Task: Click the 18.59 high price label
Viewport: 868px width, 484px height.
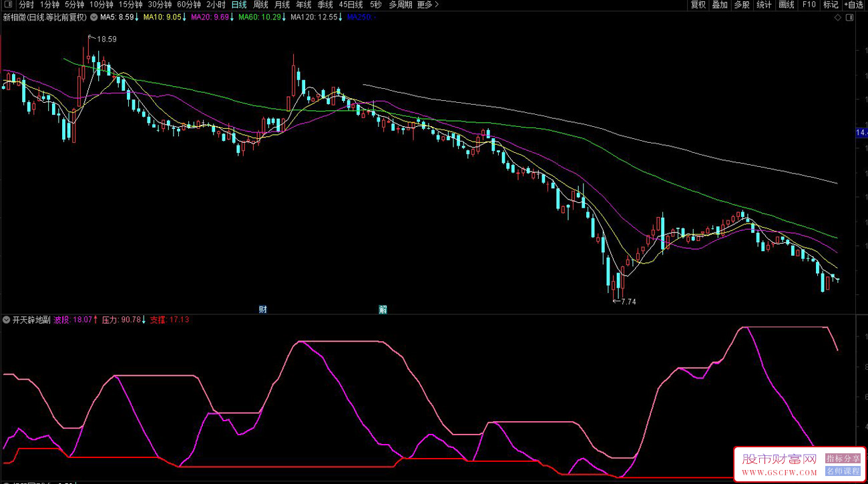Action: point(107,39)
